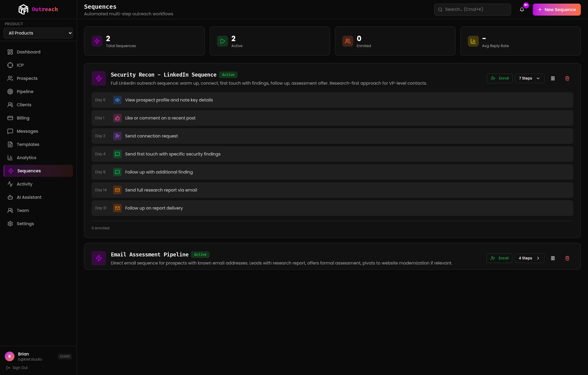Expand the 4 Steps for Email Assessment Pipeline
The width and height of the screenshot is (588, 375).
point(529,258)
